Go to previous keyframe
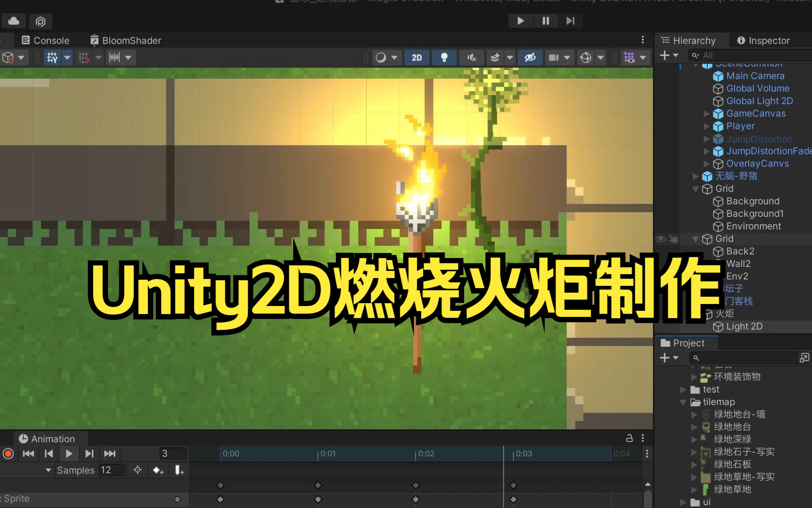 [49, 454]
